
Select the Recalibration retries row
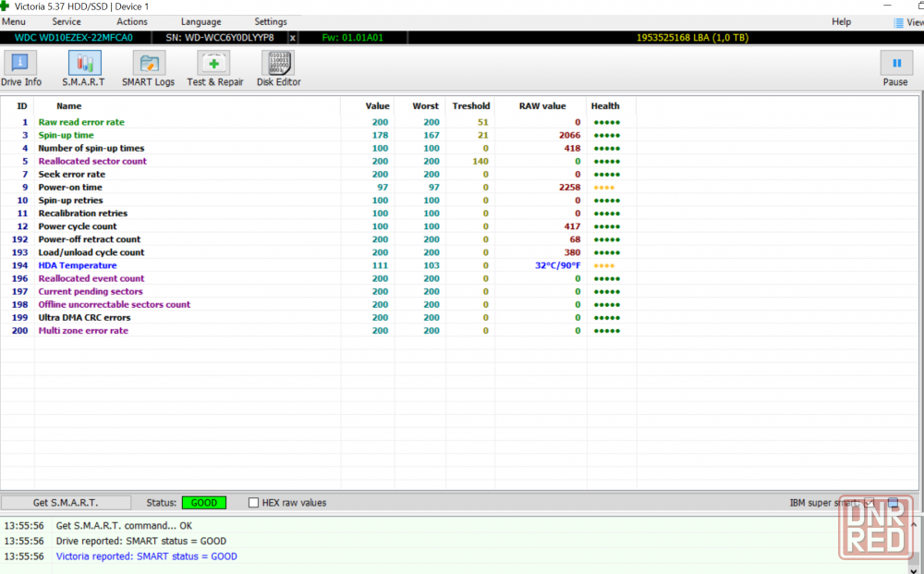click(318, 214)
